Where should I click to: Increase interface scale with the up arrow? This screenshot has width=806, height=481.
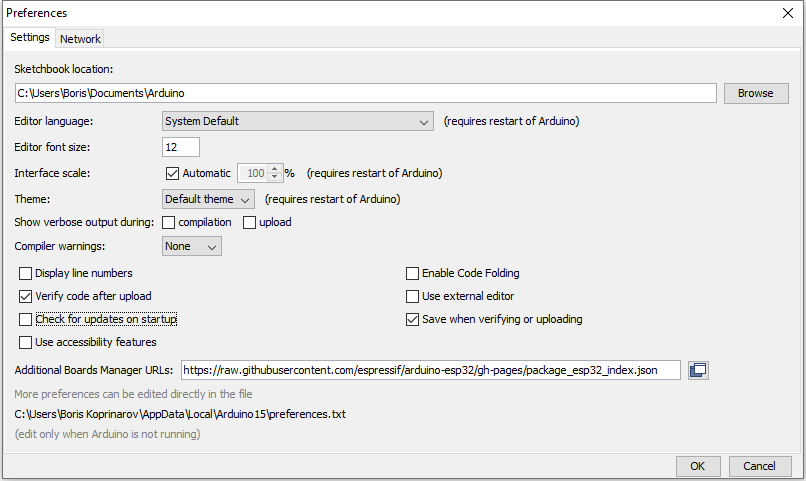pyautogui.click(x=274, y=169)
